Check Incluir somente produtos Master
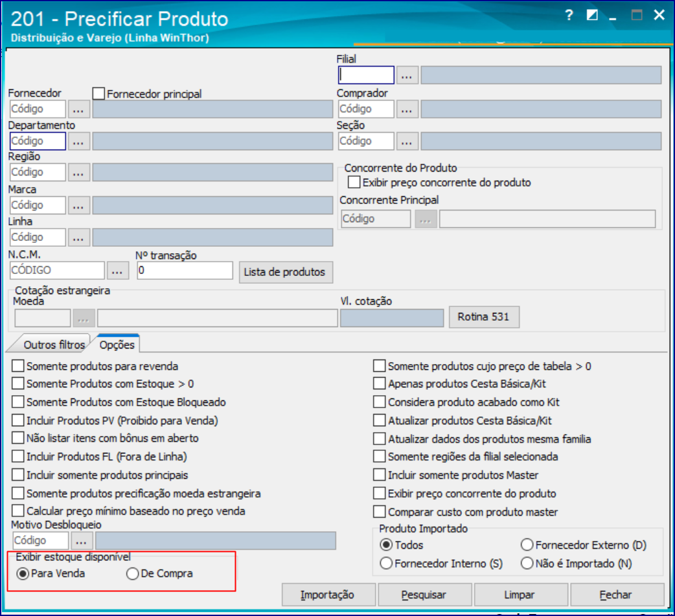Screen dimensions: 675x616 coord(379,475)
